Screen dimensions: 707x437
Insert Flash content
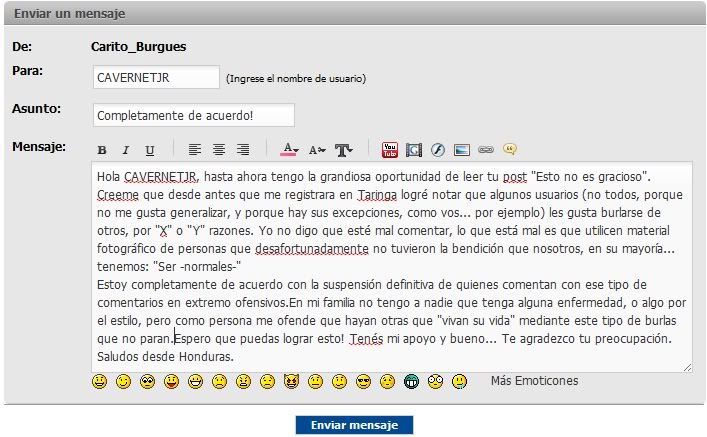pos(438,150)
